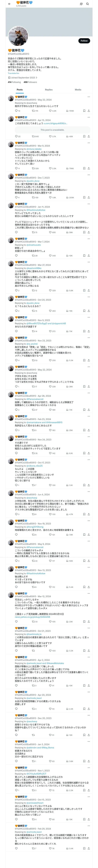98x868 pixels.
Task: Expand Joined September 2023 chevron
Action: pyautogui.click(x=36, y=78)
